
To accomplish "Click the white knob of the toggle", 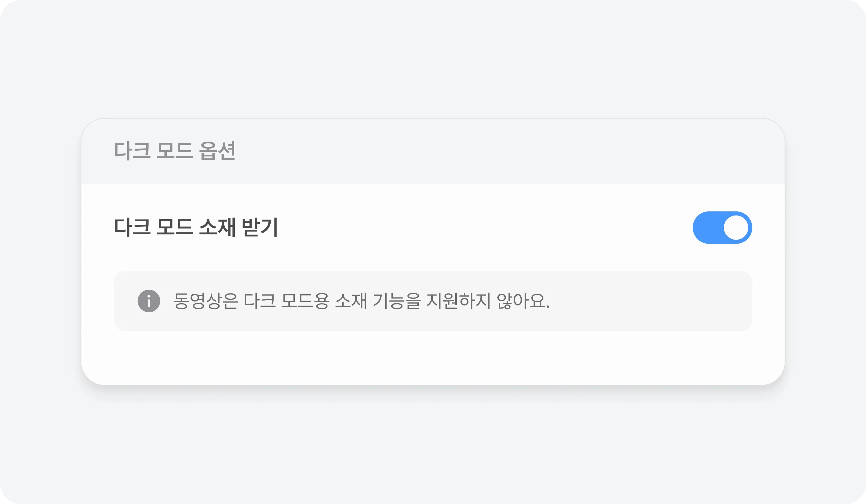I will (736, 227).
